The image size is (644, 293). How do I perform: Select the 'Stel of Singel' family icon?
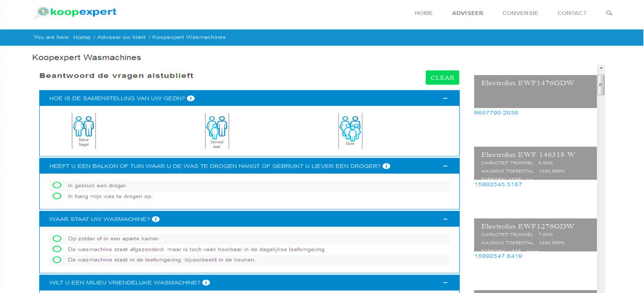tap(84, 131)
